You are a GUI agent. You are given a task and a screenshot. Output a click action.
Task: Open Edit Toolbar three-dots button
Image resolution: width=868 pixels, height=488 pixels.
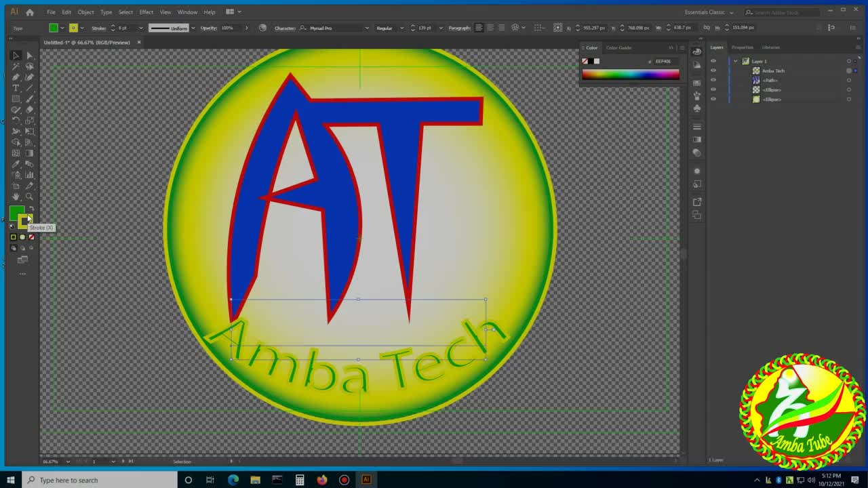(22, 274)
